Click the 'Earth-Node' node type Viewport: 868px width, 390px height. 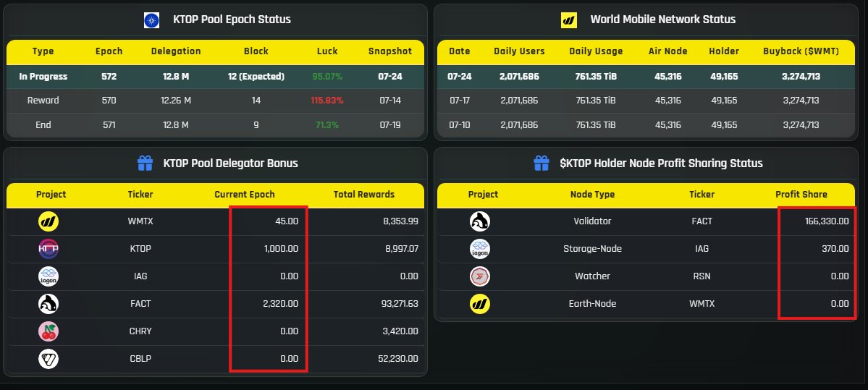pos(592,304)
